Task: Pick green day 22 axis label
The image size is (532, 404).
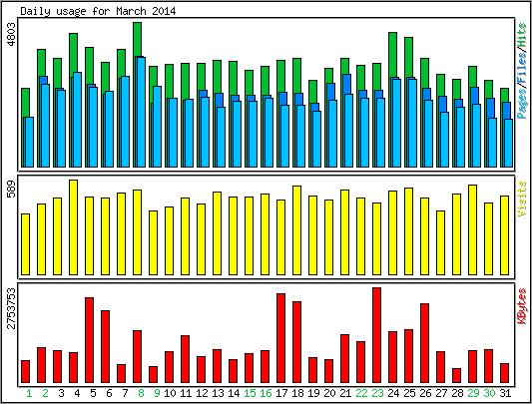Action: (x=361, y=393)
